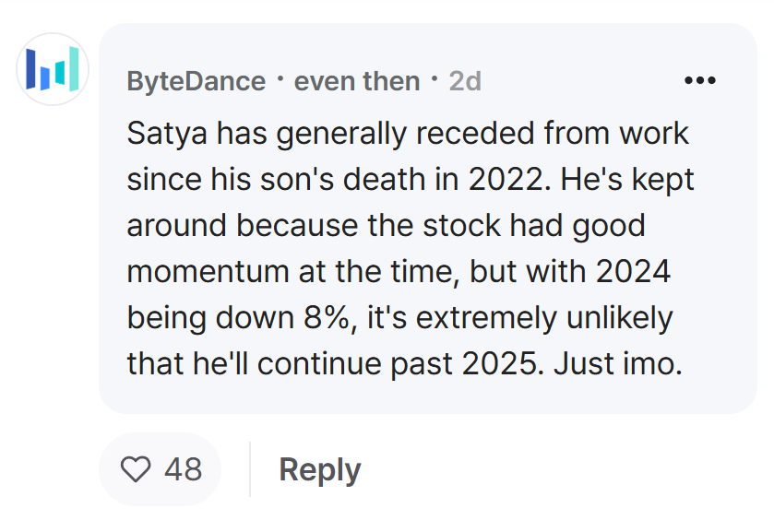Click the 'Just imo.' closing phrase

point(617,364)
